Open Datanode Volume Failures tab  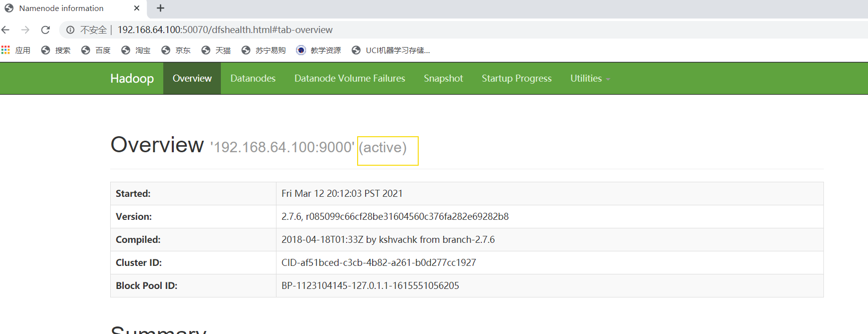click(350, 79)
